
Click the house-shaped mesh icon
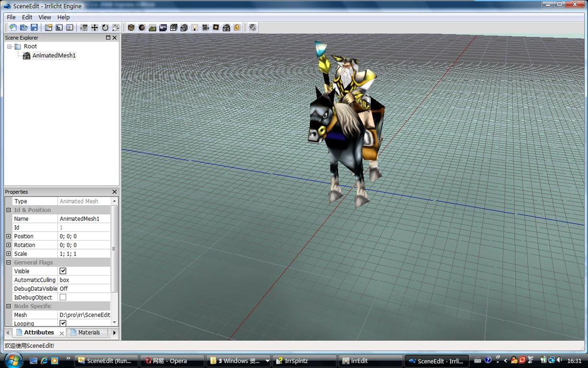click(x=226, y=28)
